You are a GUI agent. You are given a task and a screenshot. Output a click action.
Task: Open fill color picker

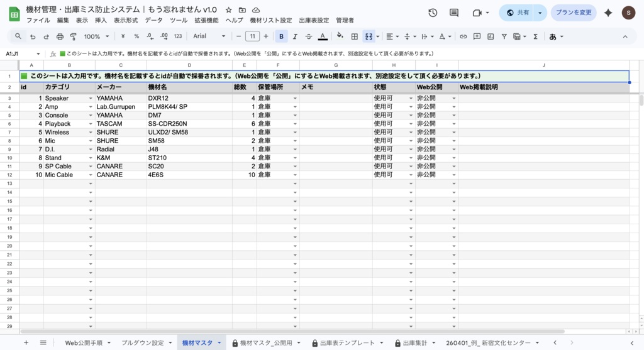pyautogui.click(x=340, y=36)
